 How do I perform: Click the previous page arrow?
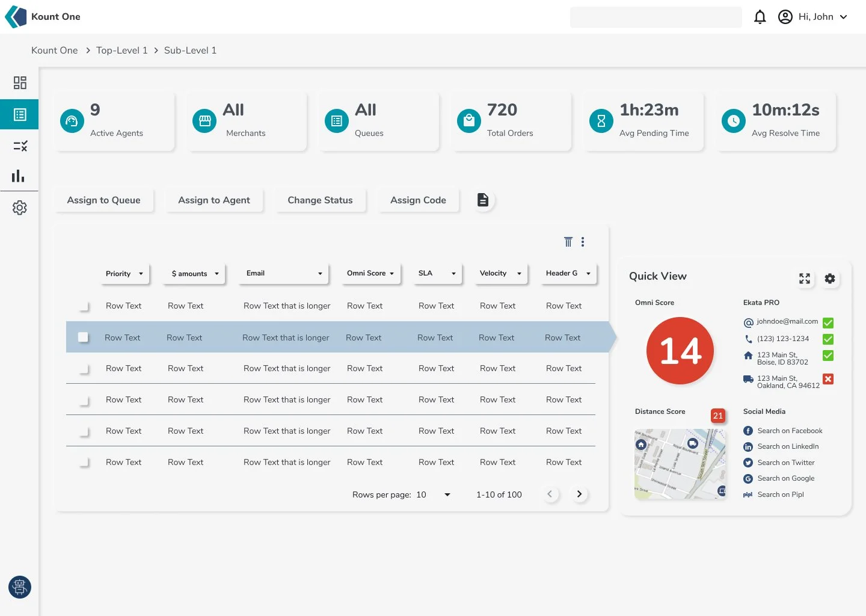pos(550,494)
